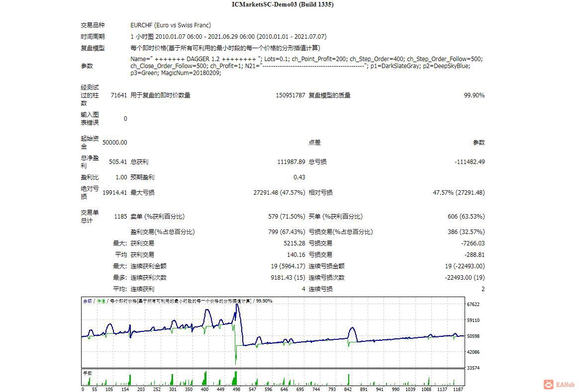Click the label '卖单 (%获利百分比)'
This screenshot has height=392, width=579.
click(x=157, y=217)
